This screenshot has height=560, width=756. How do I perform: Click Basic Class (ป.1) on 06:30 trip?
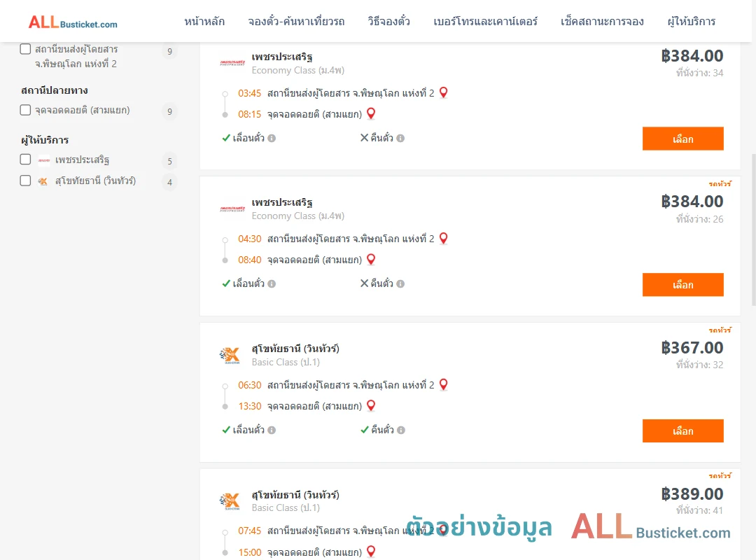[286, 362]
